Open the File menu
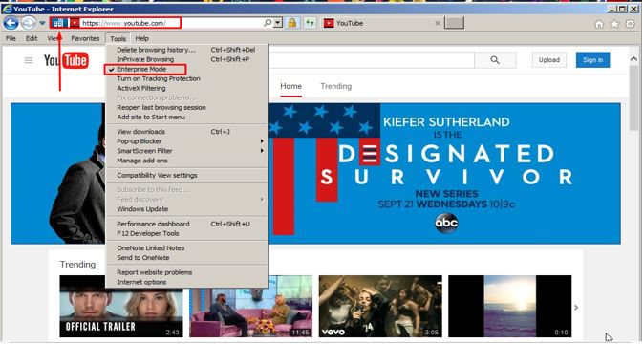Screen dimensions: 644x344 coord(11,38)
